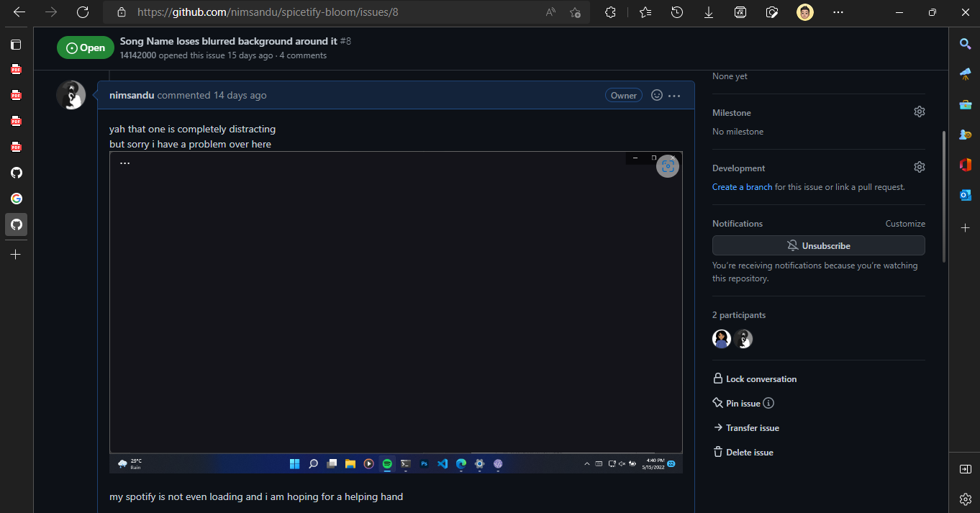
Task: Open Outlook from the Edge sidebar
Action: tap(965, 194)
